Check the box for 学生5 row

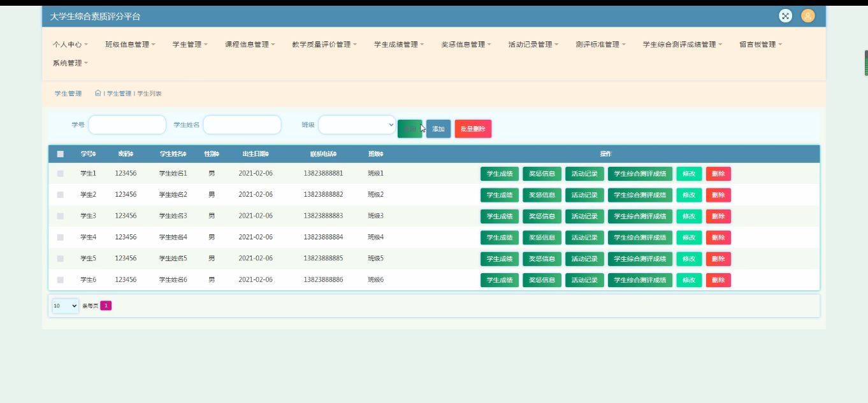pos(61,258)
